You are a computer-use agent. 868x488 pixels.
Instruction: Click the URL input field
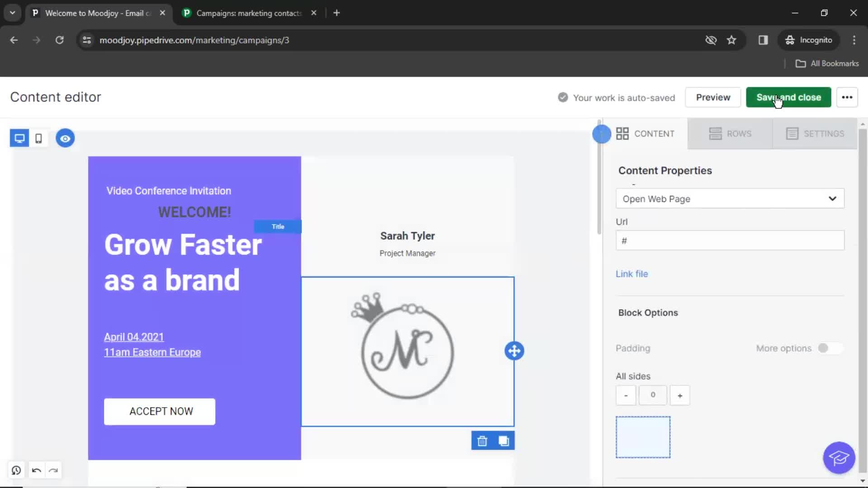pos(729,241)
